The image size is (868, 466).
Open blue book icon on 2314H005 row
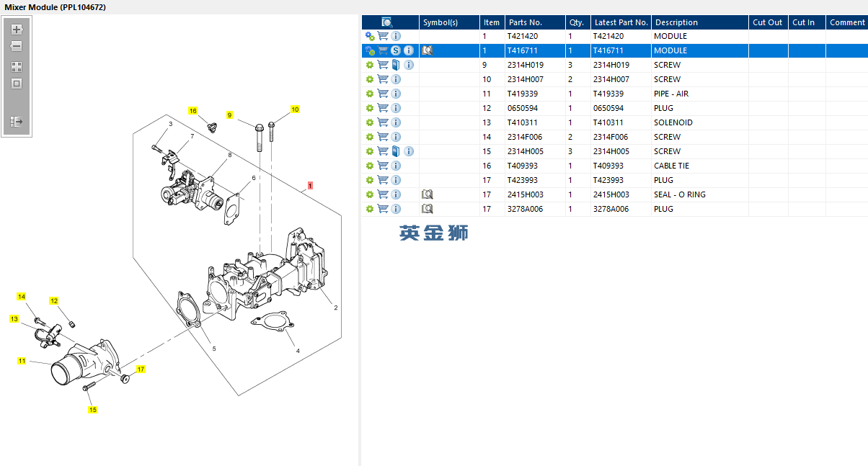395,151
